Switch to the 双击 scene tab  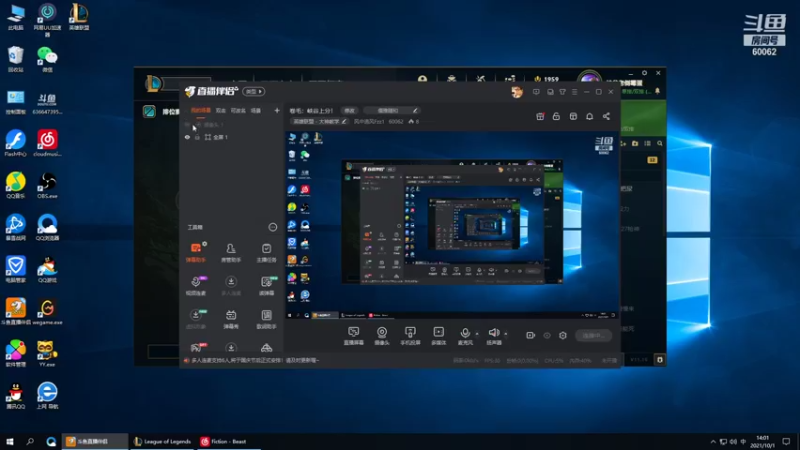[x=220, y=110]
